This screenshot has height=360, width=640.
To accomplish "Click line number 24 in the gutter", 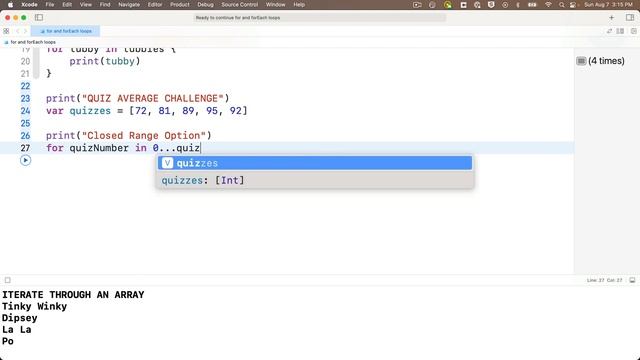I will tap(25, 111).
